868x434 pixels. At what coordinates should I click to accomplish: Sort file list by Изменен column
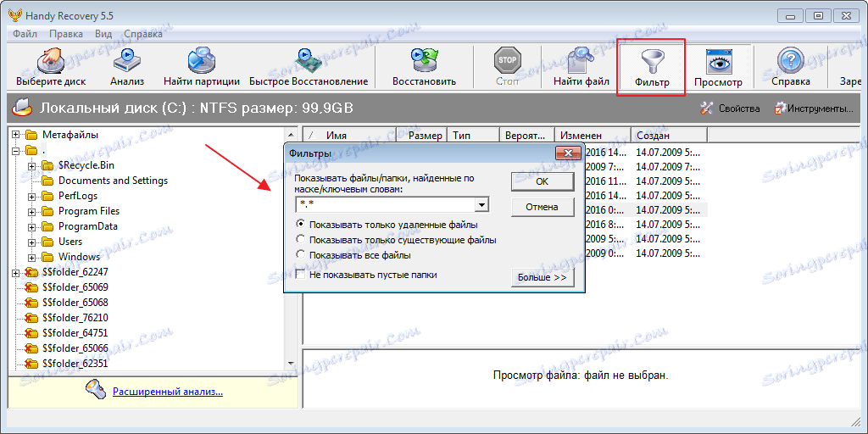[x=593, y=135]
